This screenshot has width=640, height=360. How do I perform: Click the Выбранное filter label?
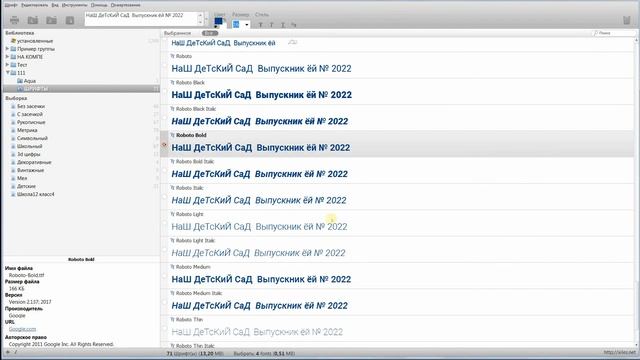[178, 33]
